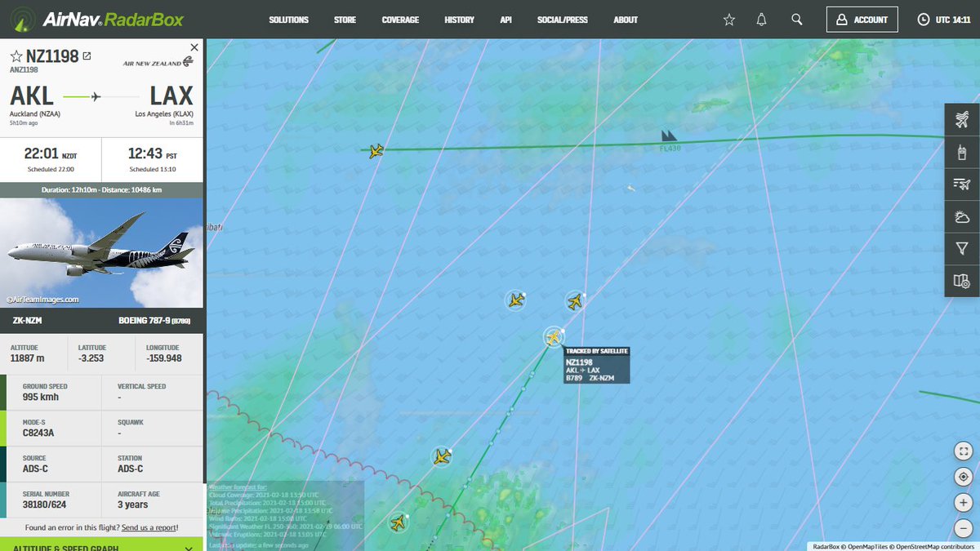Screen dimensions: 980x551
Task: Select the plane just above-right of NZ1198
Action: [x=575, y=302]
